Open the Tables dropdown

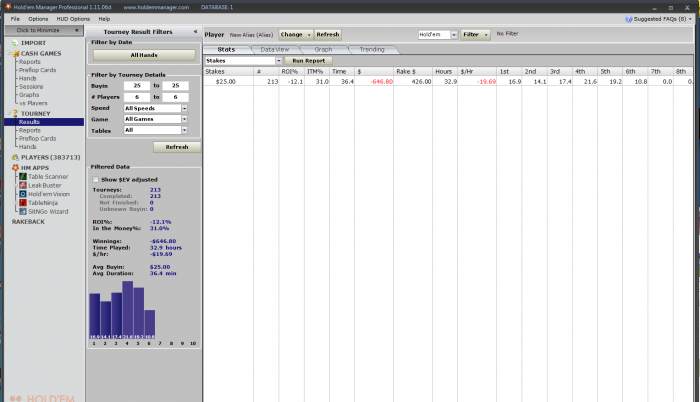184,130
